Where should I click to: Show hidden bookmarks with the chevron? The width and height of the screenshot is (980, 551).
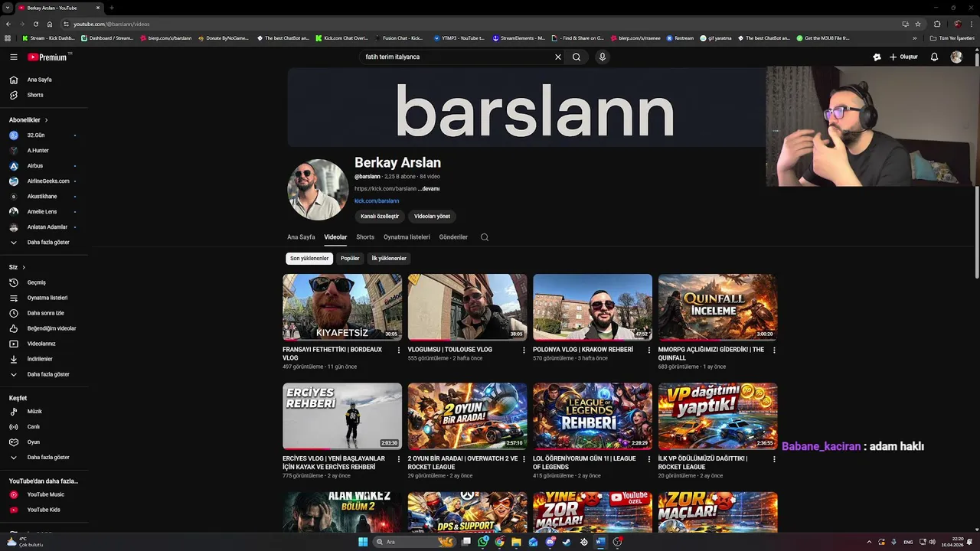[914, 37]
